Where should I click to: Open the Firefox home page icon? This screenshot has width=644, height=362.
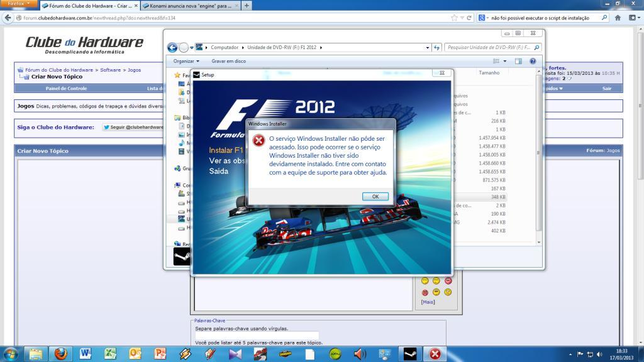click(618, 18)
